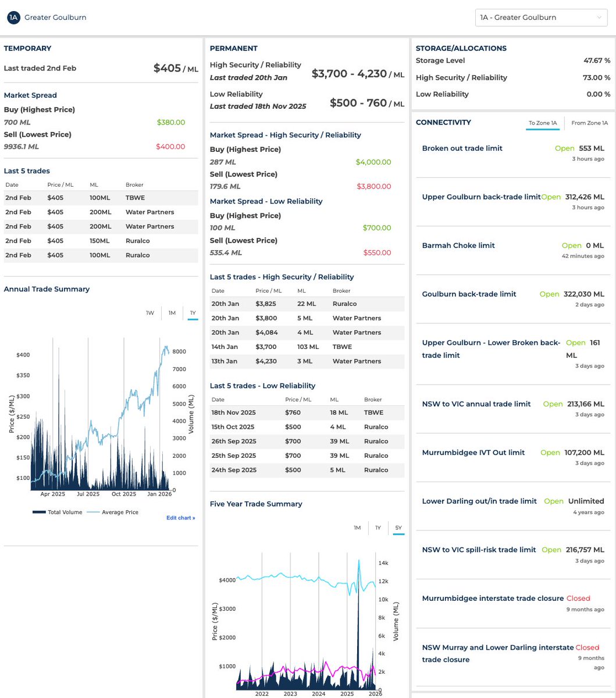Click the 150ML Ruralco temporary trade row
Image resolution: width=616 pixels, height=698 pixels.
pos(101,241)
